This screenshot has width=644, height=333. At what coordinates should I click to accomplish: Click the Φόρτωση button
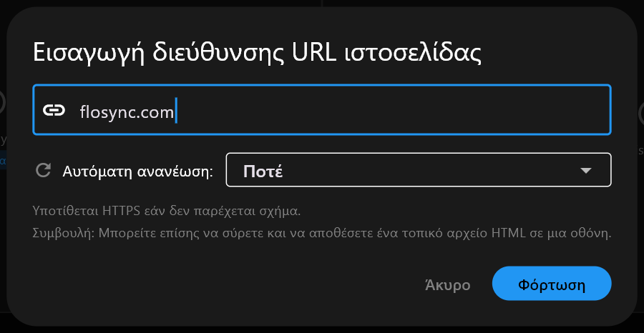(x=552, y=284)
